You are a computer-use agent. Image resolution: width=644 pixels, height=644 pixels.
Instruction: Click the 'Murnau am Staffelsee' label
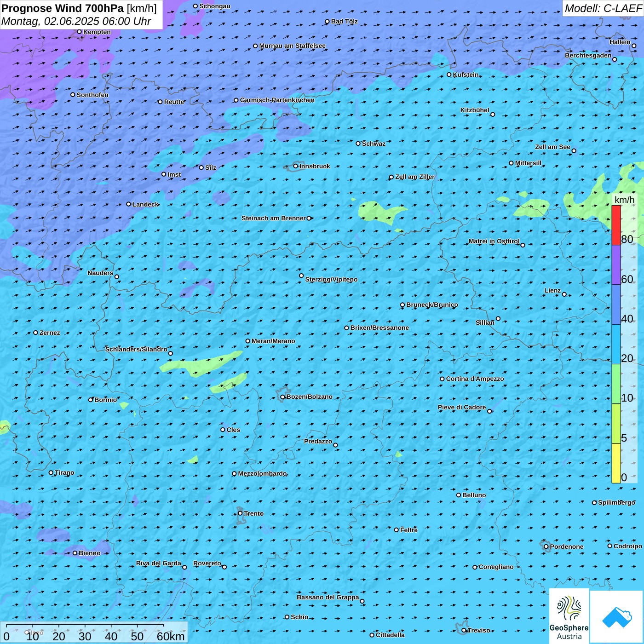coord(293,46)
